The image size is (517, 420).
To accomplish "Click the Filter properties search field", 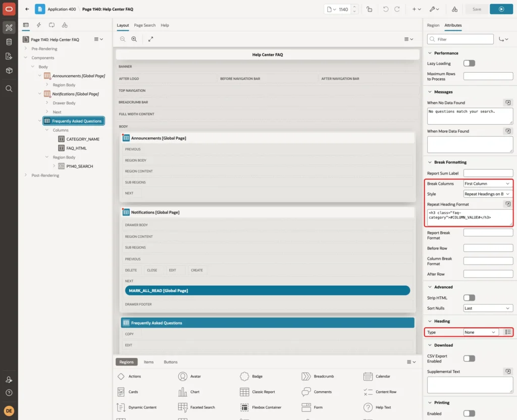I will [x=460, y=39].
